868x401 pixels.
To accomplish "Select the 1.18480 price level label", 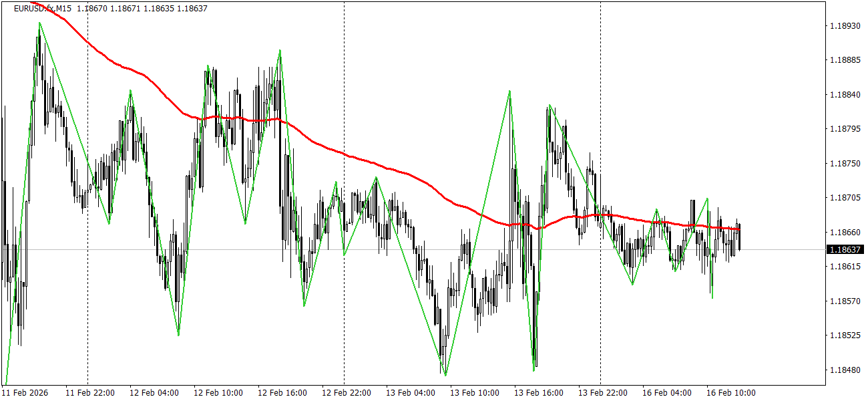I will click(x=844, y=370).
